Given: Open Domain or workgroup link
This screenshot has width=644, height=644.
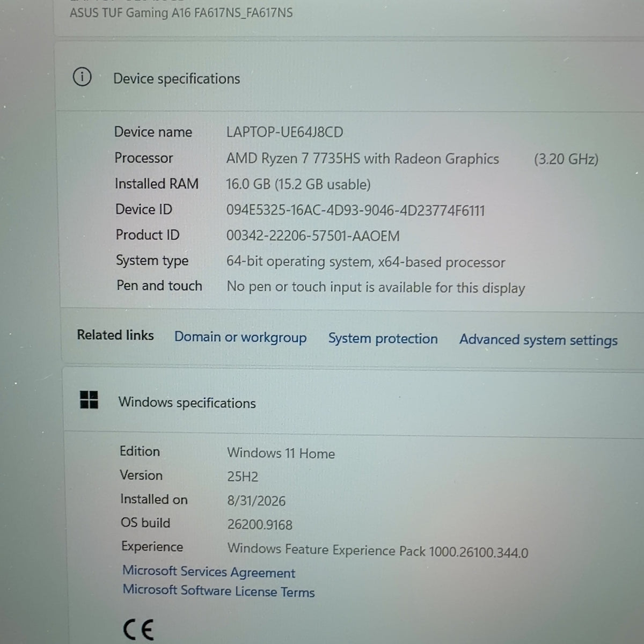Looking at the screenshot, I should click(240, 338).
